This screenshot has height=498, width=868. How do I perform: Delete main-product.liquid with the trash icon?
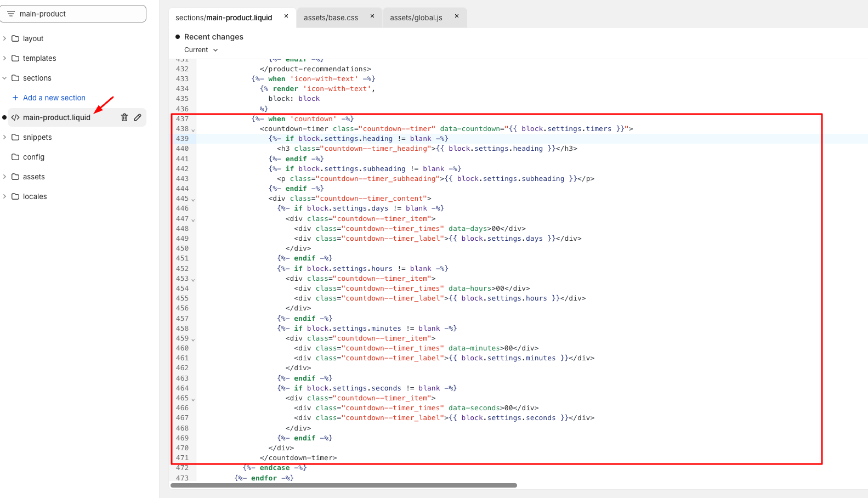tap(124, 117)
